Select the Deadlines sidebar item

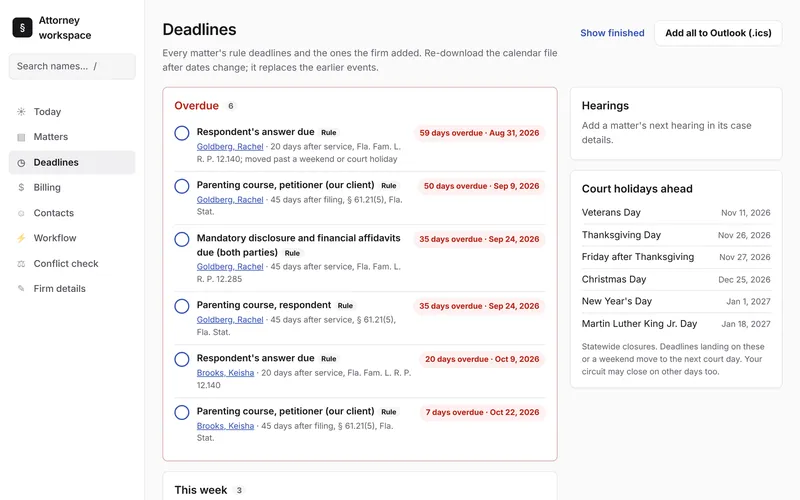[x=72, y=162]
